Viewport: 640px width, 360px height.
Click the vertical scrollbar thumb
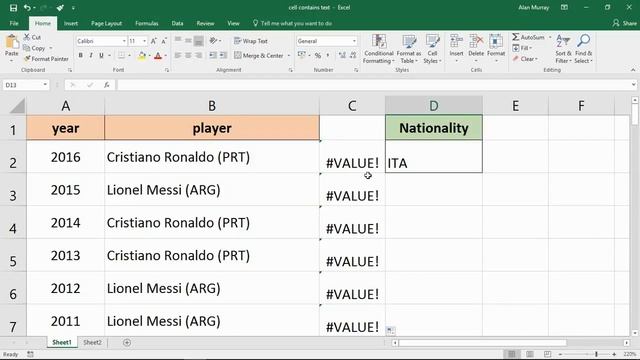[x=635, y=114]
